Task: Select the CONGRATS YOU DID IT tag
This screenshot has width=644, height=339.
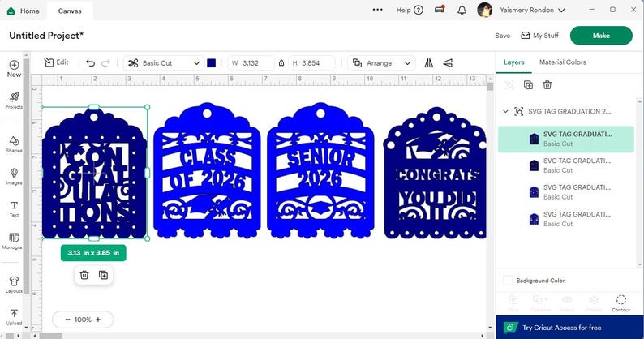Action: (x=435, y=173)
